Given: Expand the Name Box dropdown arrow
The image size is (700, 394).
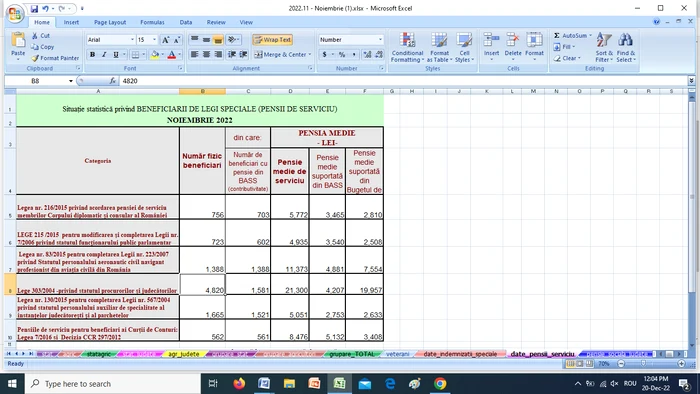Looking at the screenshot, I should click(x=71, y=81).
